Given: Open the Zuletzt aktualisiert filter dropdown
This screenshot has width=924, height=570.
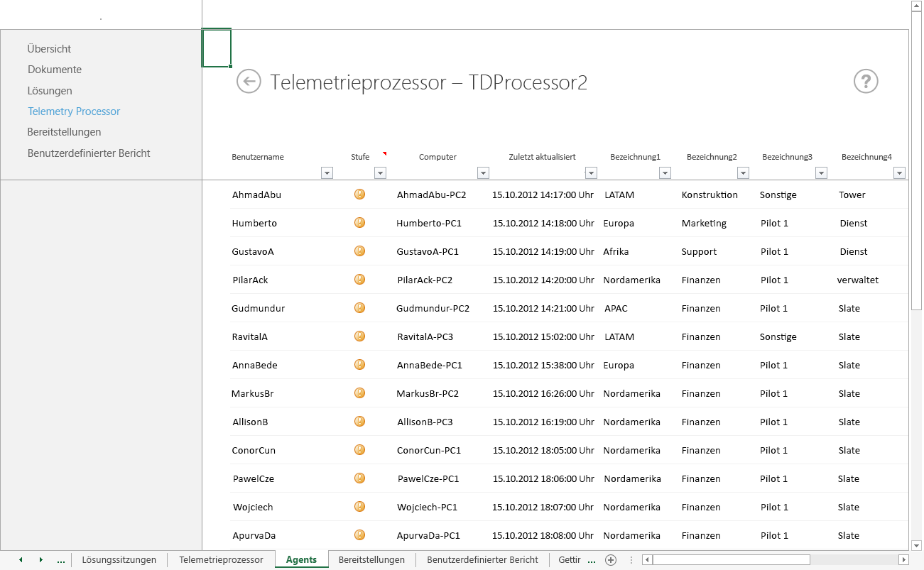Looking at the screenshot, I should (x=589, y=172).
